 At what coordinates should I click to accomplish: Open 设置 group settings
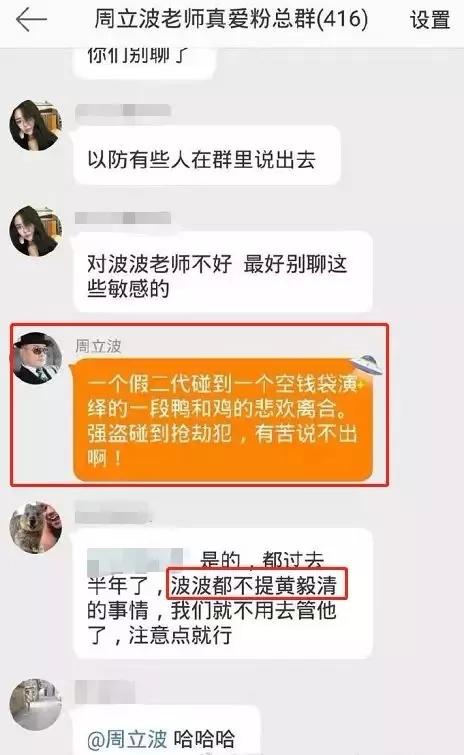[x=430, y=20]
